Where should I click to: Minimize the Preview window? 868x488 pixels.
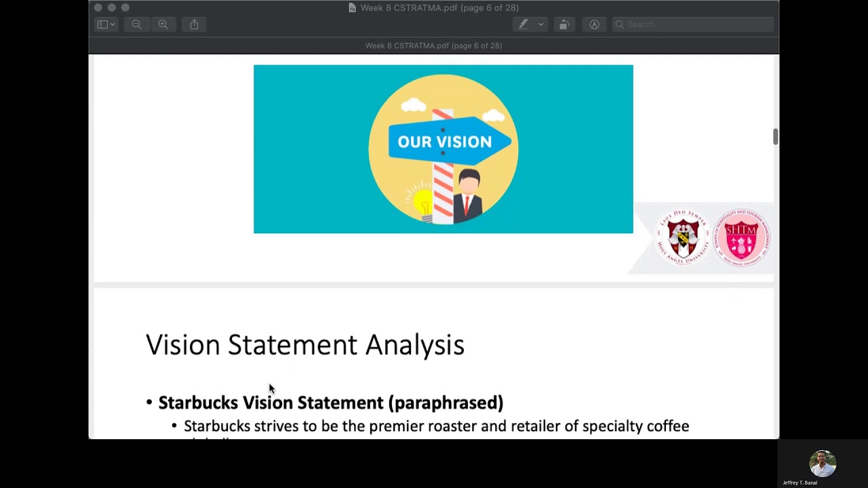[111, 7]
